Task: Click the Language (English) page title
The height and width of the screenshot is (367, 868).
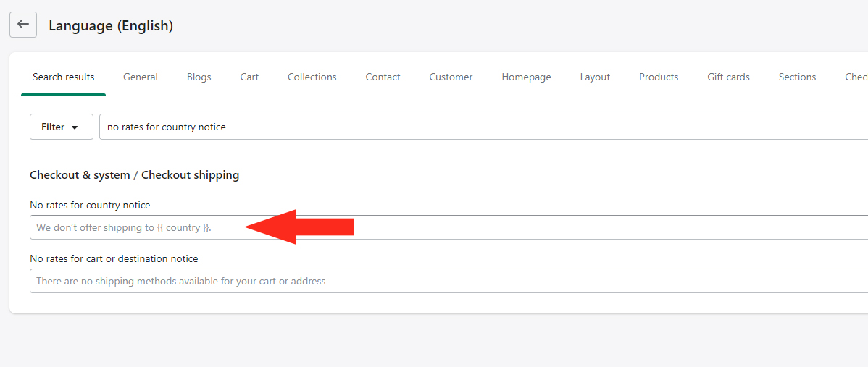Action: pyautogui.click(x=111, y=25)
